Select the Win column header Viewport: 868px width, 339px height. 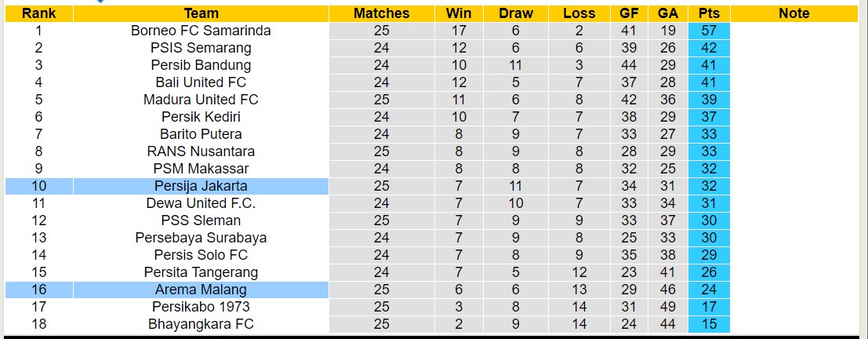(459, 13)
